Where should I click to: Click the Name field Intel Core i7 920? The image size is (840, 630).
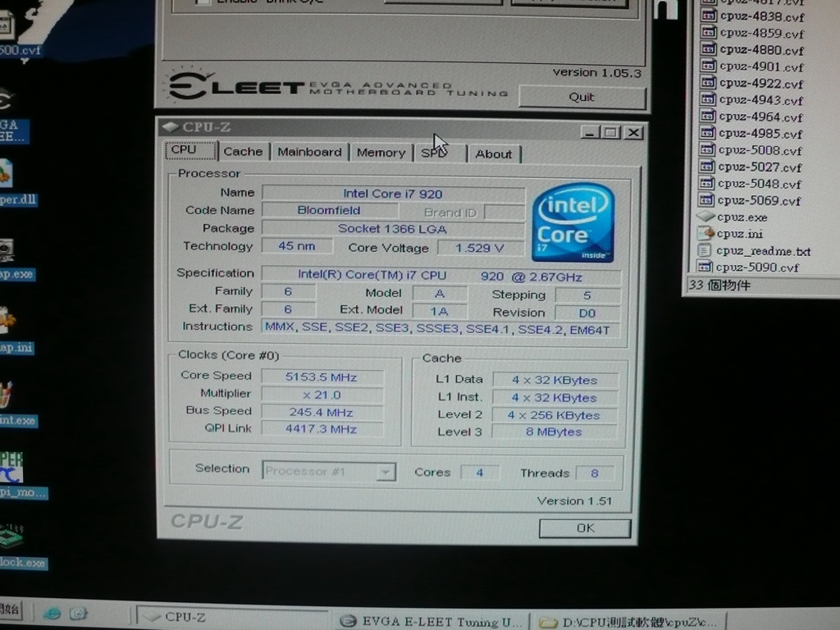tap(393, 194)
